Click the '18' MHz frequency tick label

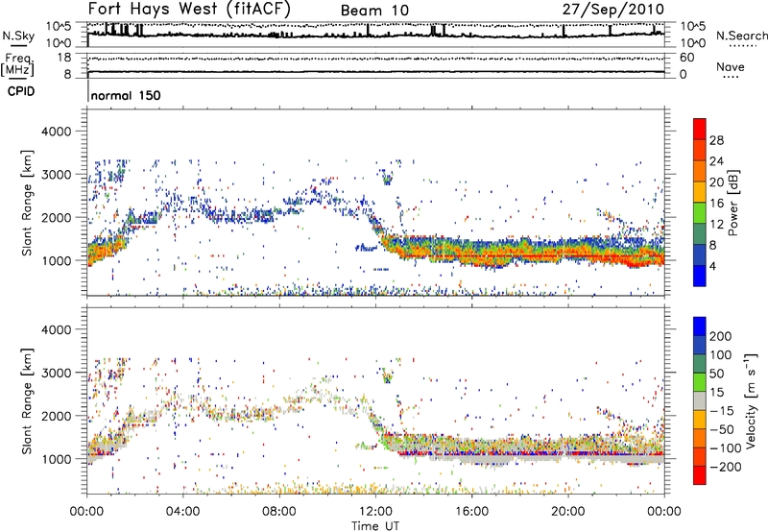(63, 58)
